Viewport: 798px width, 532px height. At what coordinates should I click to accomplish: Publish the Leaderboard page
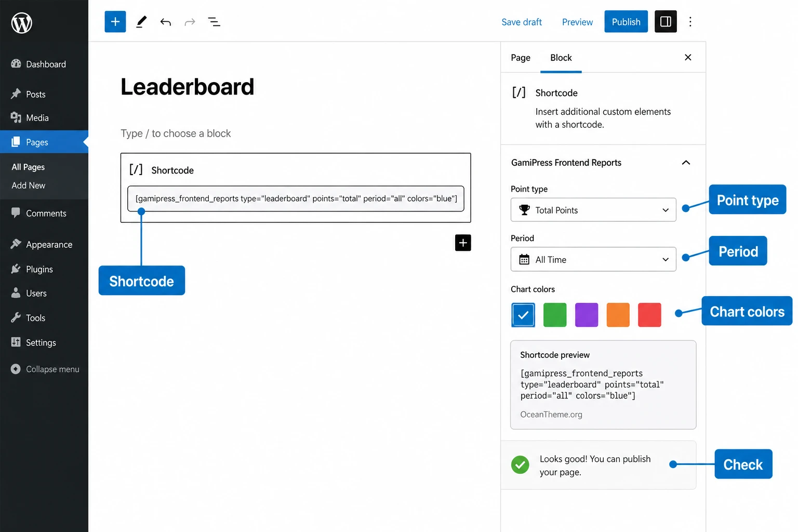(x=626, y=22)
